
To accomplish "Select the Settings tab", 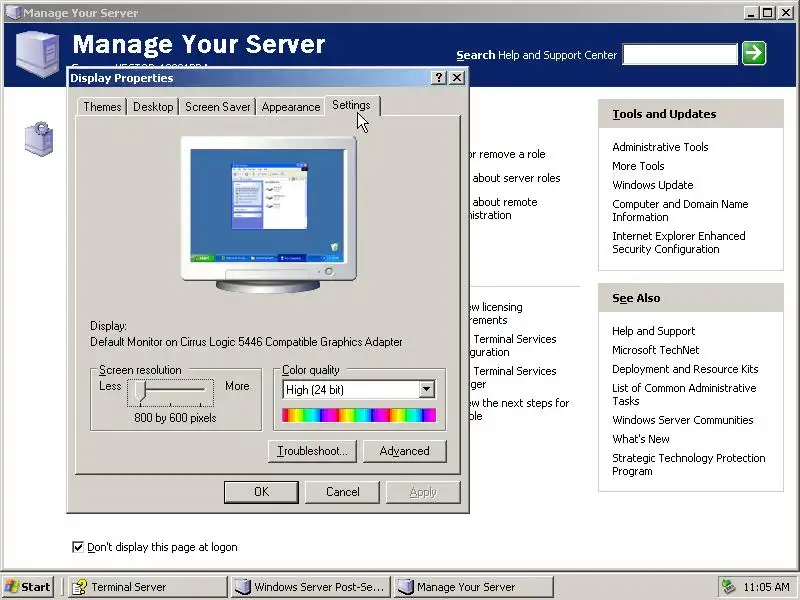I will [352, 105].
